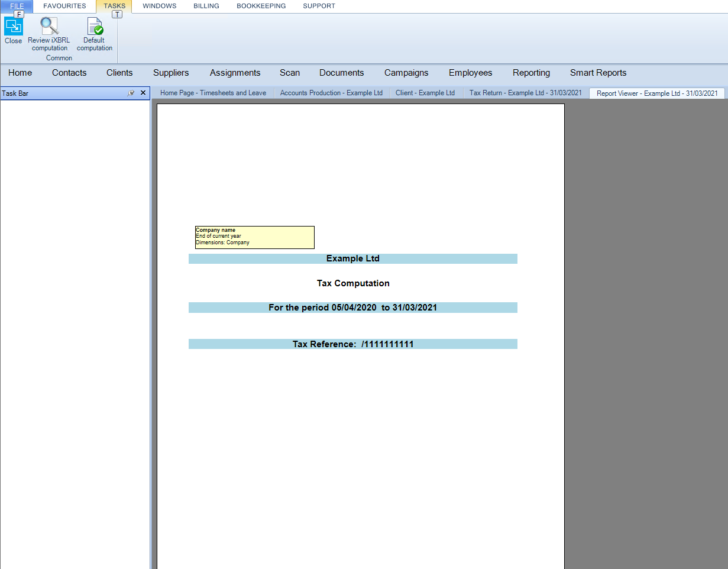Viewport: 728px width, 569px height.
Task: Click the Task Bar panel title
Action: [15, 93]
